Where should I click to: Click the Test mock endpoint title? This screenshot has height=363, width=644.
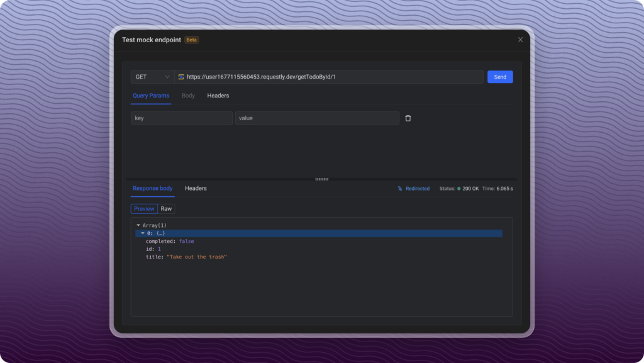coord(151,40)
